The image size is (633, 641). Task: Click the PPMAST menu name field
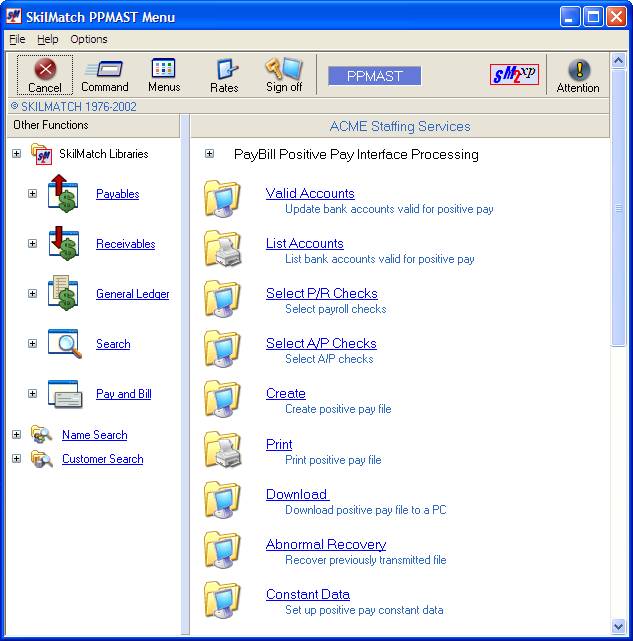point(375,76)
